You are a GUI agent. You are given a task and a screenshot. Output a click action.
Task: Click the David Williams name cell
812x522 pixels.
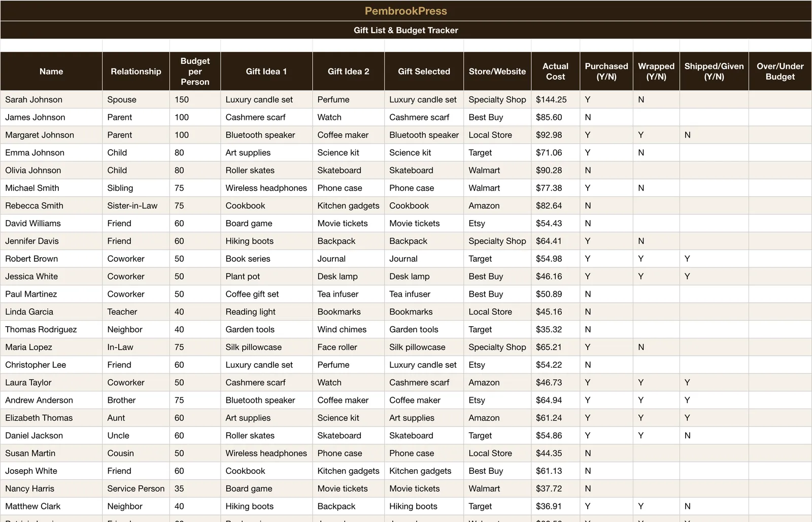(51, 223)
